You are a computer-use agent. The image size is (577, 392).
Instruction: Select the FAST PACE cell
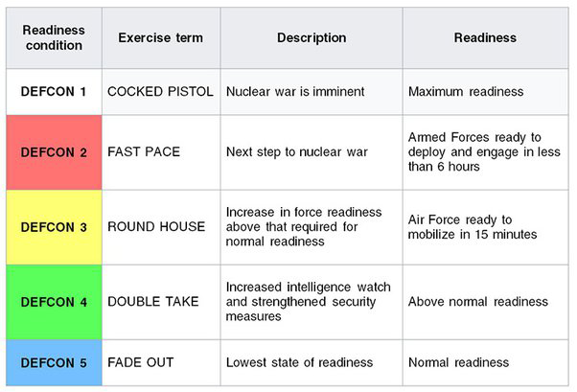[161, 152]
